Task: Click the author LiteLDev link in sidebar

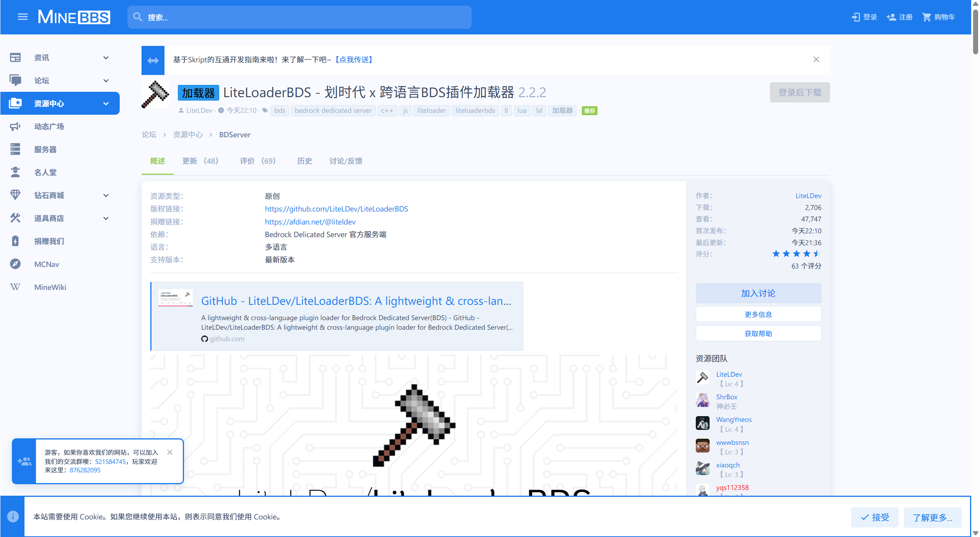Action: 808,196
